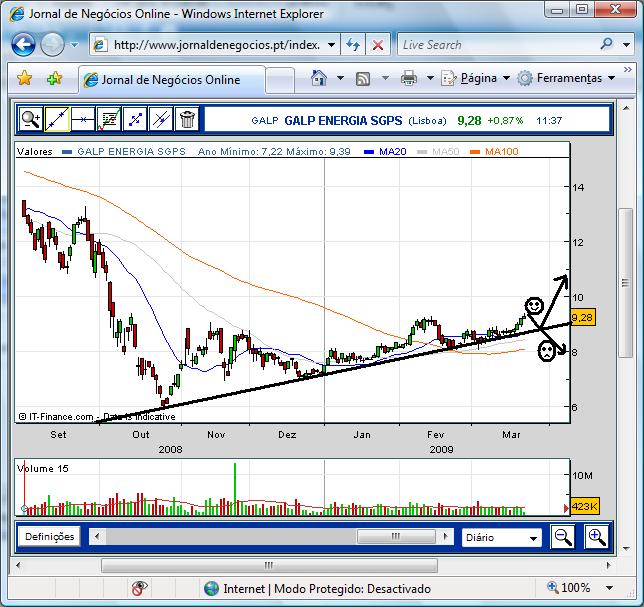The image size is (644, 607).
Task: Click the Live Search magnifier icon
Action: [x=607, y=44]
